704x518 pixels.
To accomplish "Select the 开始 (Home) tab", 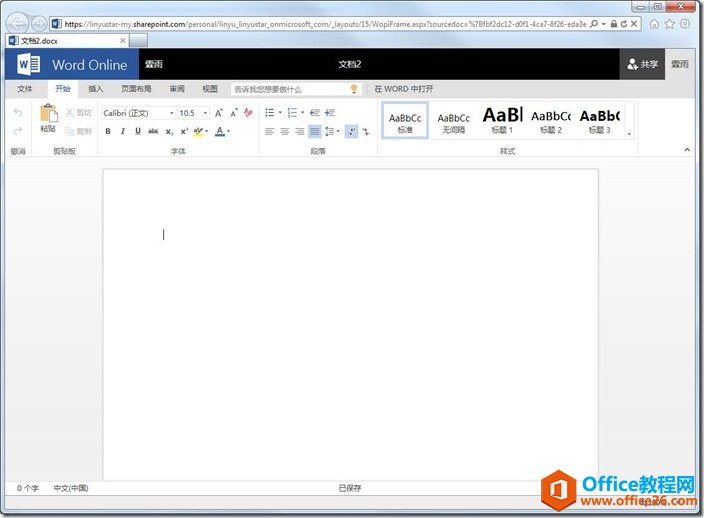I will [x=63, y=89].
